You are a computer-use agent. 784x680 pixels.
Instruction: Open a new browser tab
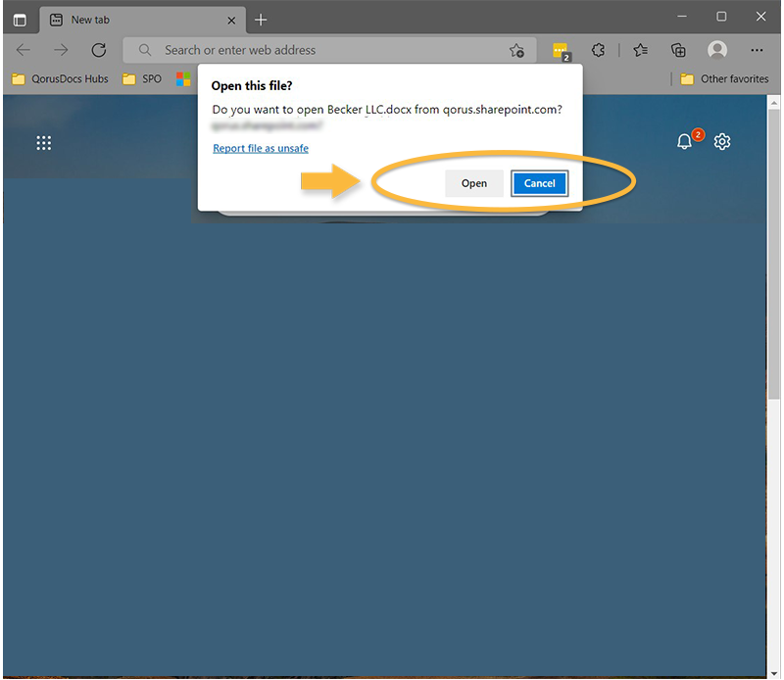(x=261, y=20)
